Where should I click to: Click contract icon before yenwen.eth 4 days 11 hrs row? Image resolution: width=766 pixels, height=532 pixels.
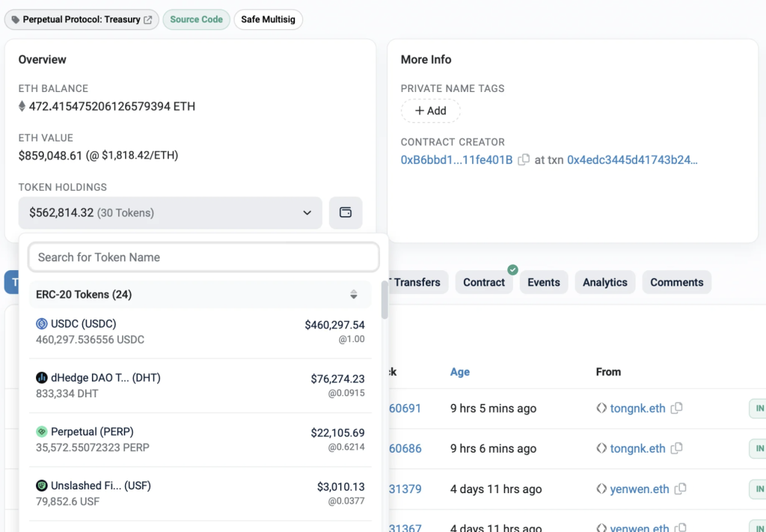click(x=601, y=489)
